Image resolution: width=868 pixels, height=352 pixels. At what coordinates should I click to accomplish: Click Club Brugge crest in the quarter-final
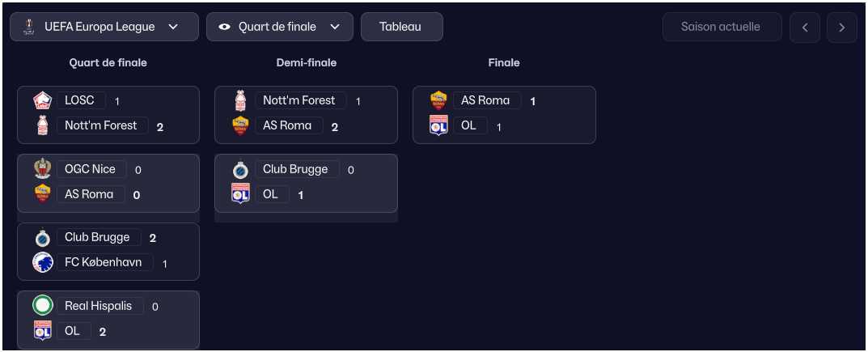pos(42,238)
